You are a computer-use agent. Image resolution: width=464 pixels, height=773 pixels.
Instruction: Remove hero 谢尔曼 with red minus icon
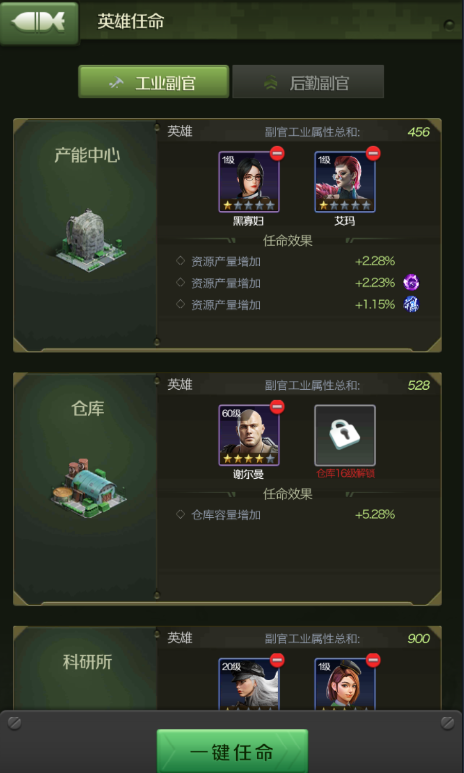[x=277, y=407]
